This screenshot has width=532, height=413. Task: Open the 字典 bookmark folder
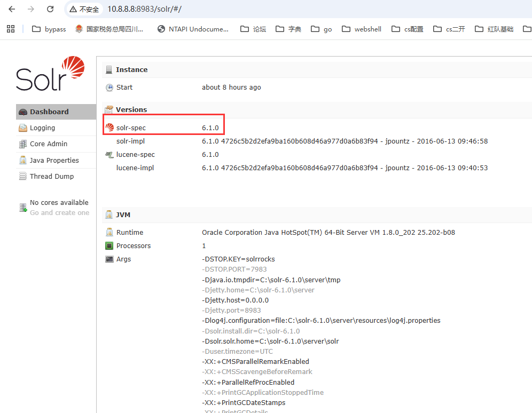click(288, 29)
